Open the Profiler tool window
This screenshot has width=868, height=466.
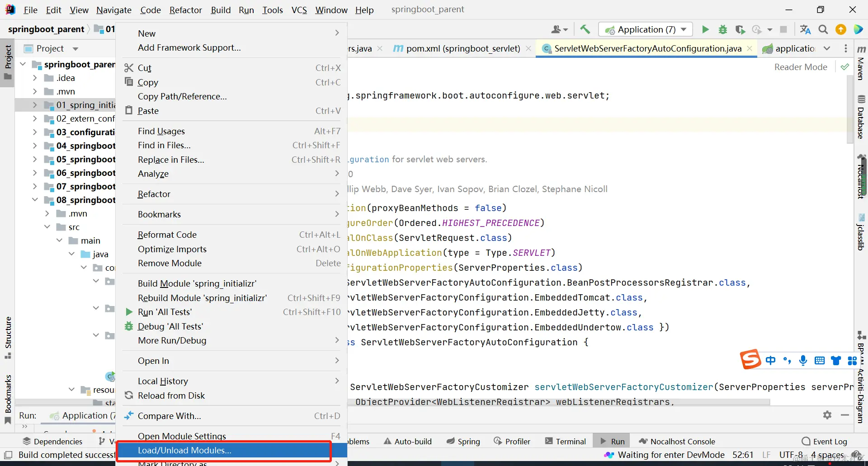click(x=512, y=441)
